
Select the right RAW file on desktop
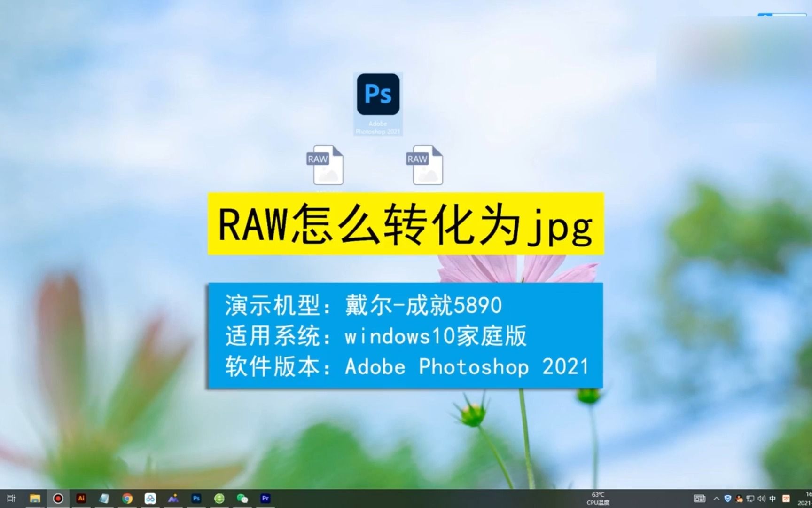click(x=425, y=165)
